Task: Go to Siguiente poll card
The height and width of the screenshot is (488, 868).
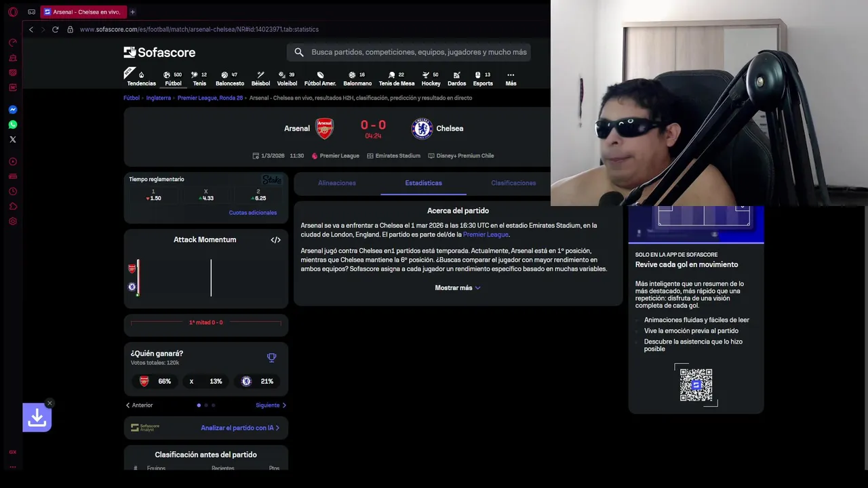Action: [271, 405]
